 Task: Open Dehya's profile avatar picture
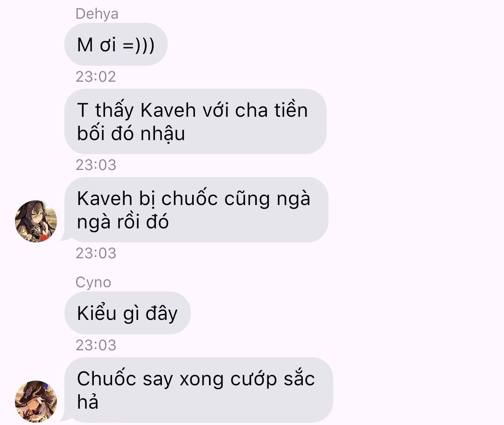coord(36,221)
